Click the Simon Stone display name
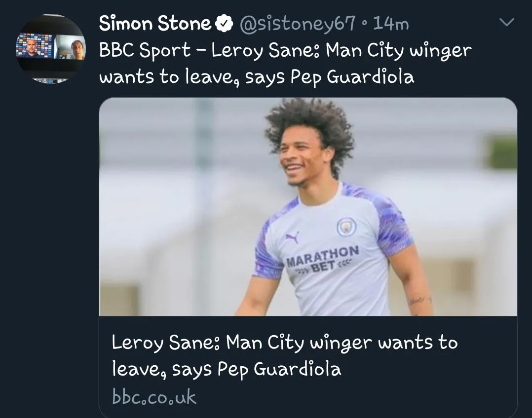 (155, 23)
